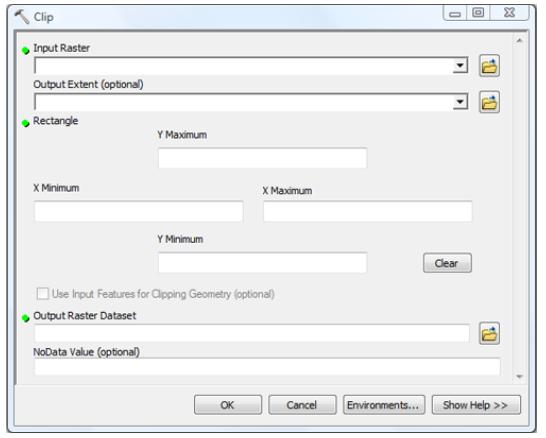Click the Clip tool hammer icon
546x438 pixels.
[22, 16]
